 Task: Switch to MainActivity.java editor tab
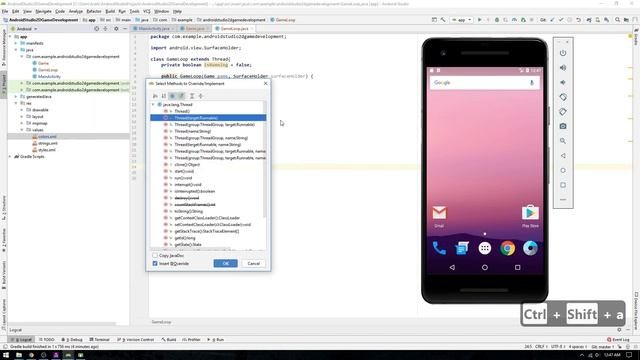(x=153, y=29)
